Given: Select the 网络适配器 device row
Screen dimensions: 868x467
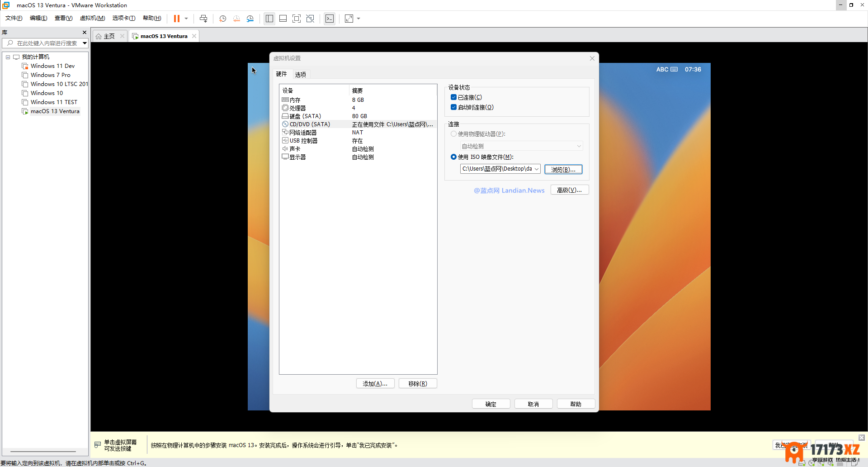Looking at the screenshot, I should pyautogui.click(x=358, y=133).
